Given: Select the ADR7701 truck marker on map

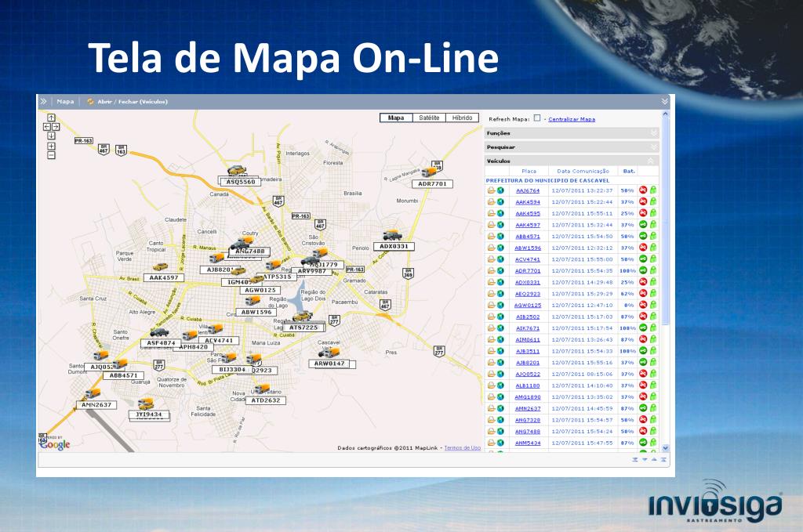Looking at the screenshot, I should (x=429, y=172).
